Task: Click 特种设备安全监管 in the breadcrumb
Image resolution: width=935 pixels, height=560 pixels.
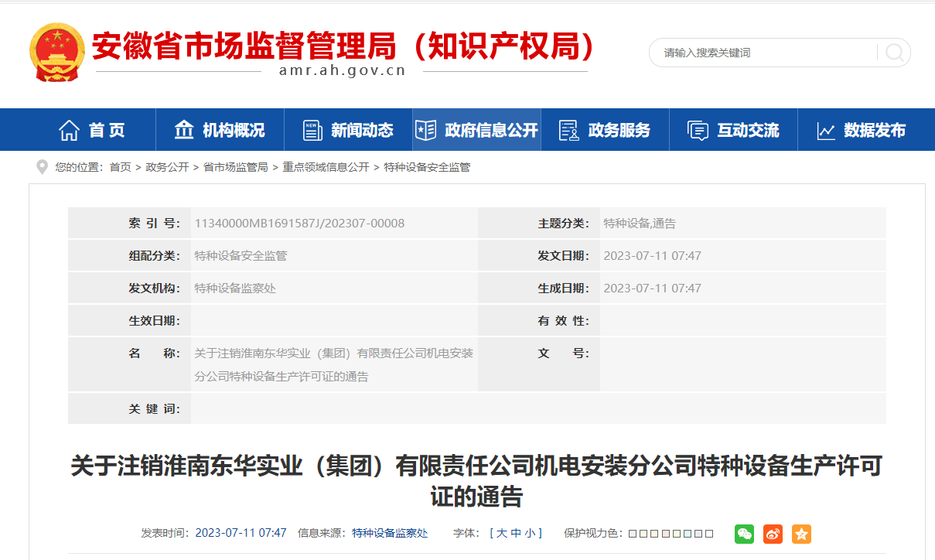Action: 427,167
